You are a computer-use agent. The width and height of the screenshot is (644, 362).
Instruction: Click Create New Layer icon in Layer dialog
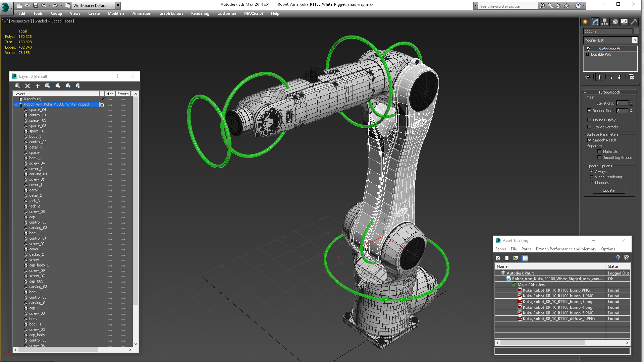pos(17,86)
